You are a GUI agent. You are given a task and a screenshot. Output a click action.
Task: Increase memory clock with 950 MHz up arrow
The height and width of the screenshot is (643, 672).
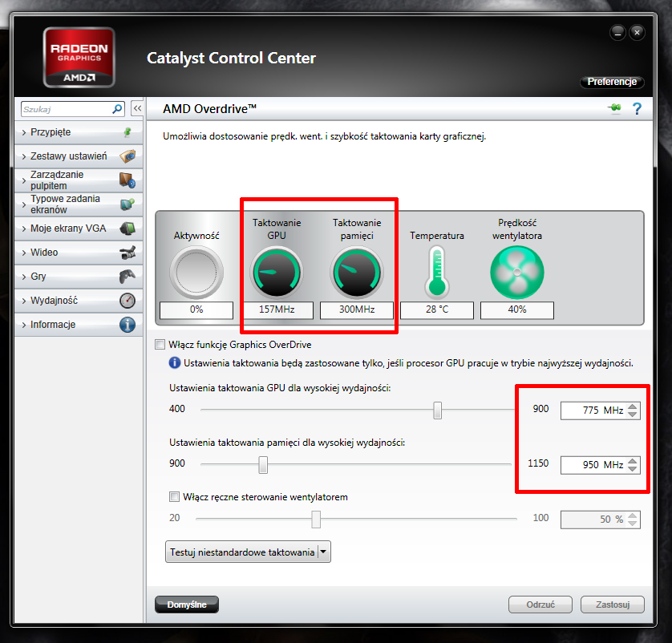(x=632, y=461)
